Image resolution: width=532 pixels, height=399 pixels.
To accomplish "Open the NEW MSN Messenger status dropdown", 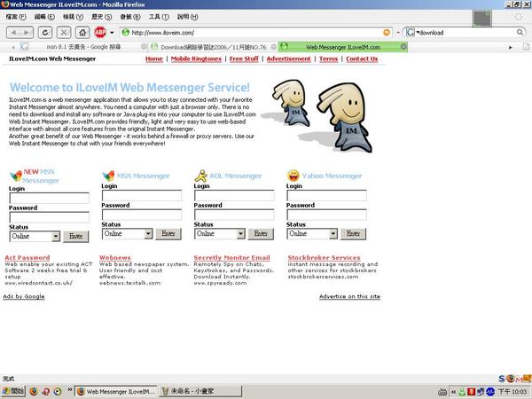I will [x=35, y=236].
